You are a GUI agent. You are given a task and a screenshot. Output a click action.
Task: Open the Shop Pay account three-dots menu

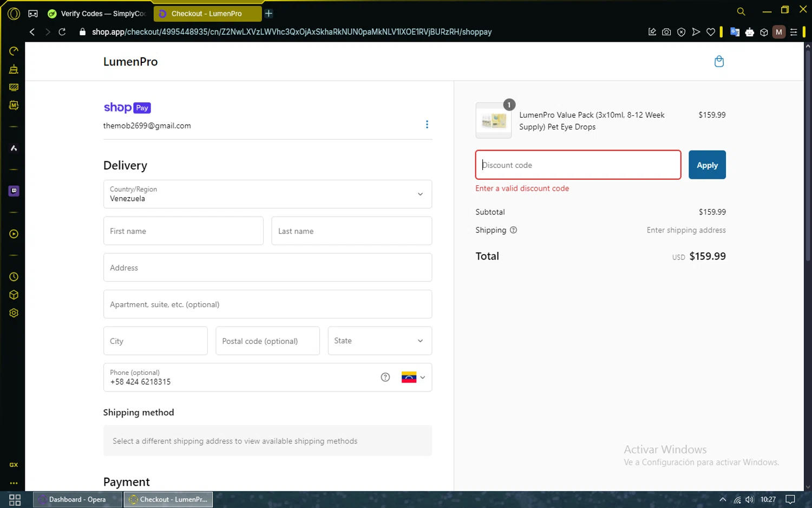click(x=427, y=125)
